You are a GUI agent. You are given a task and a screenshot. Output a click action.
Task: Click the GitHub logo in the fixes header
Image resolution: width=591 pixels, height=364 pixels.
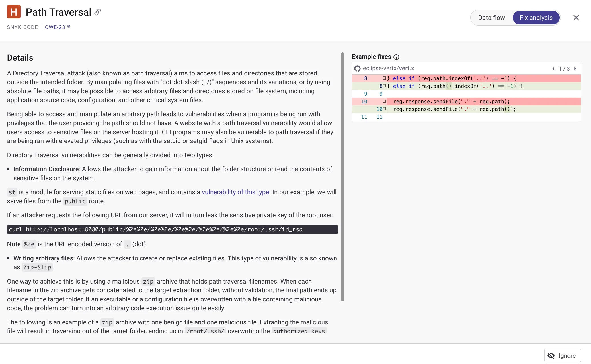click(358, 68)
